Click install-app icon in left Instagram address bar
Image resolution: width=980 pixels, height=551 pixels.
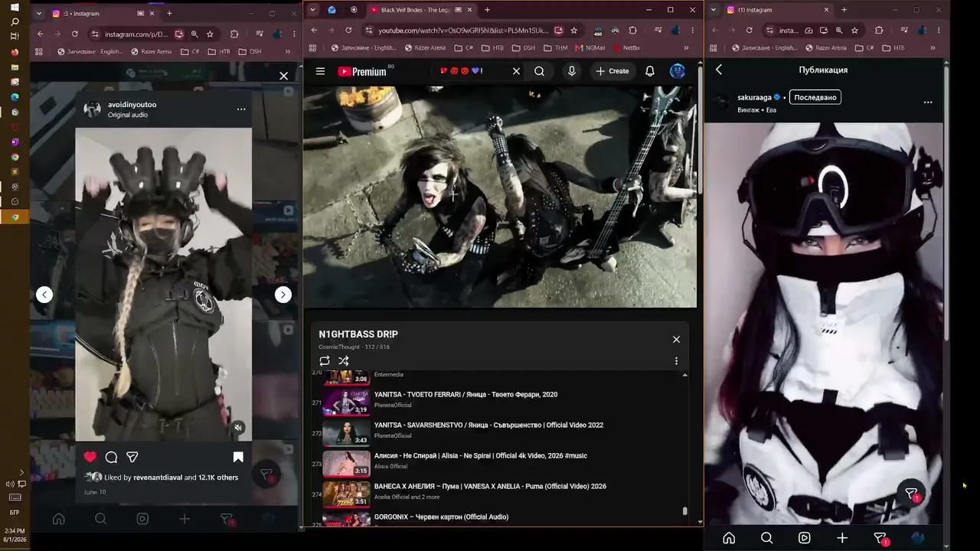[179, 34]
